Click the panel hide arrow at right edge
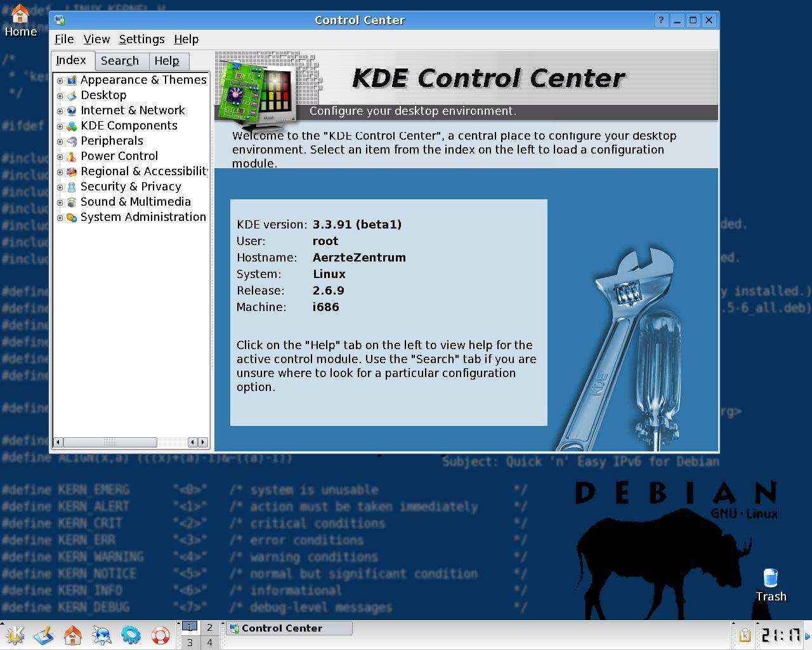 (x=808, y=635)
